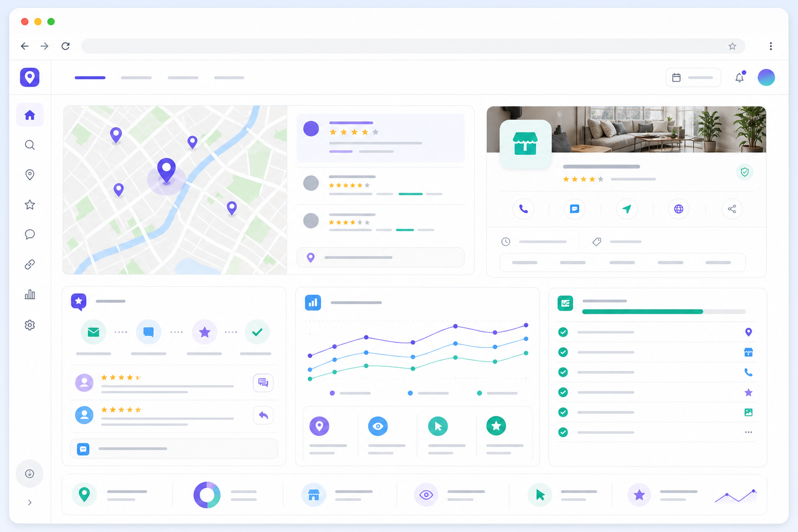798x532 pixels.
Task: Click the phone call action button
Action: [523, 209]
